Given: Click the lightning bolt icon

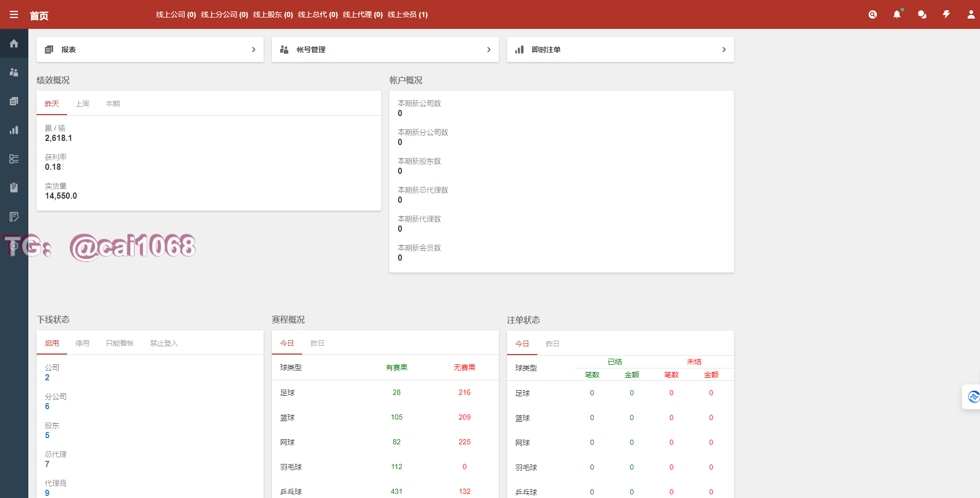Looking at the screenshot, I should (x=946, y=14).
